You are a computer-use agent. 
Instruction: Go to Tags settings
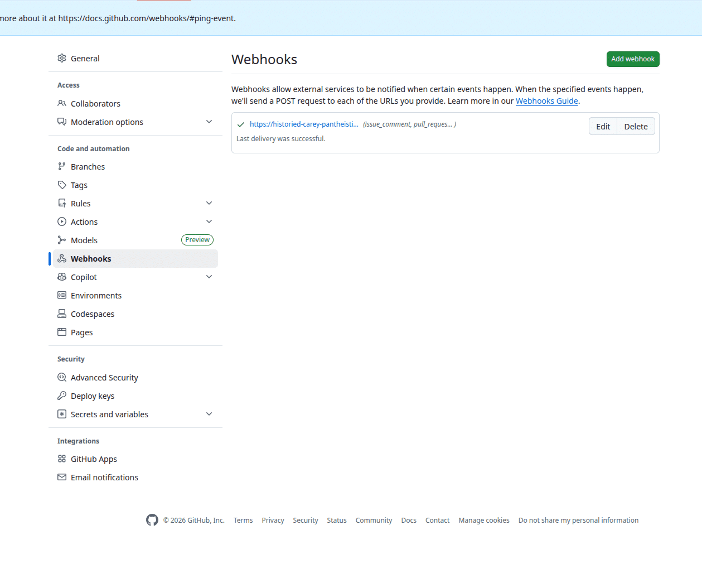(135, 185)
